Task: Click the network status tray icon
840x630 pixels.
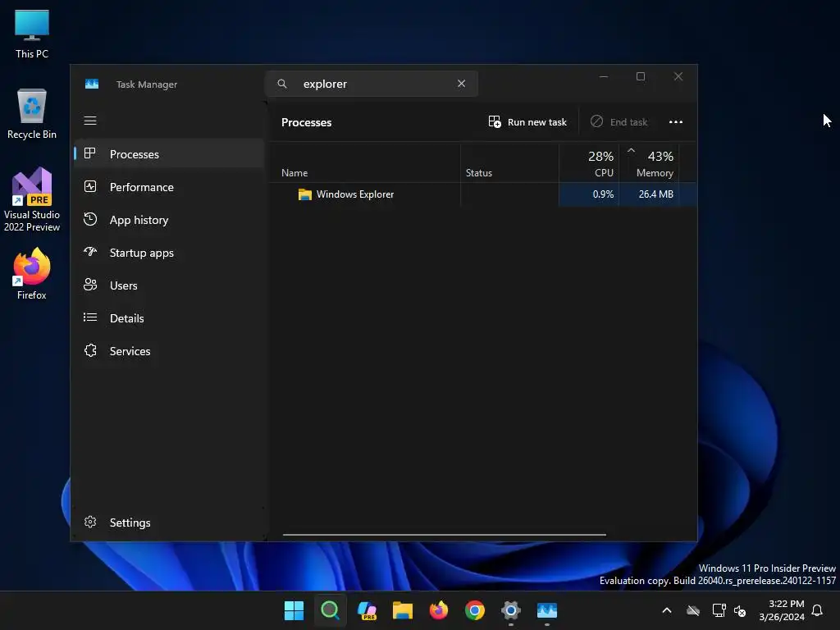Action: tap(719, 610)
